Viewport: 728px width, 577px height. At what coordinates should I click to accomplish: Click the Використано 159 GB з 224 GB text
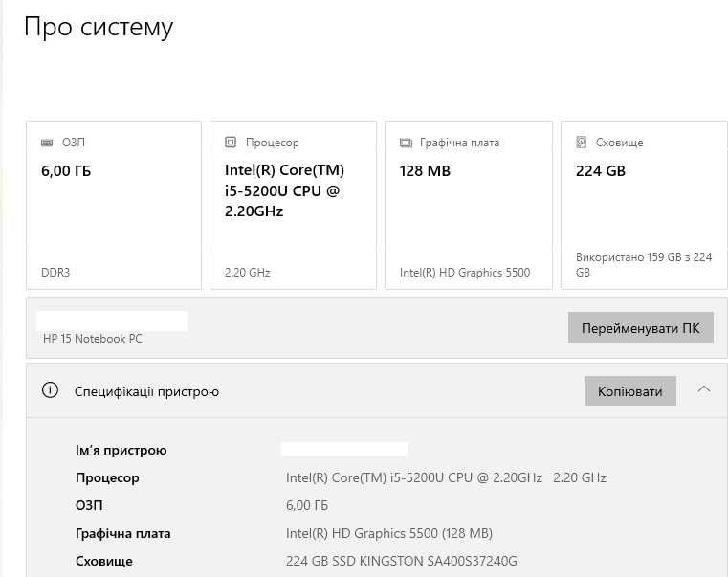644,264
